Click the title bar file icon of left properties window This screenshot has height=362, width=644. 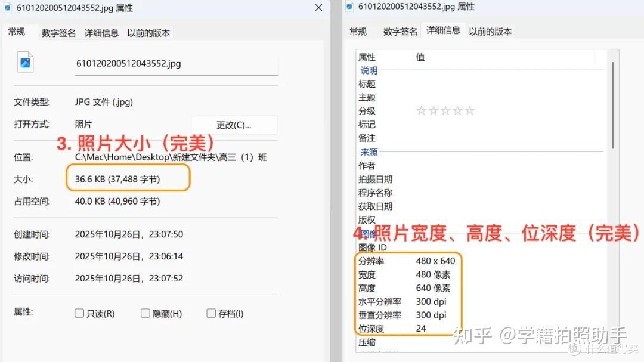[x=7, y=8]
